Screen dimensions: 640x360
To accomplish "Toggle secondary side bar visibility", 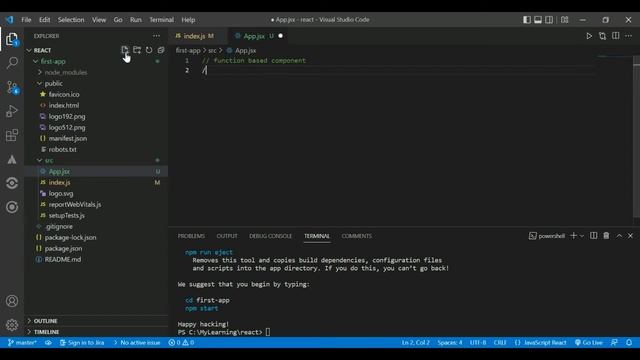I will tap(549, 20).
